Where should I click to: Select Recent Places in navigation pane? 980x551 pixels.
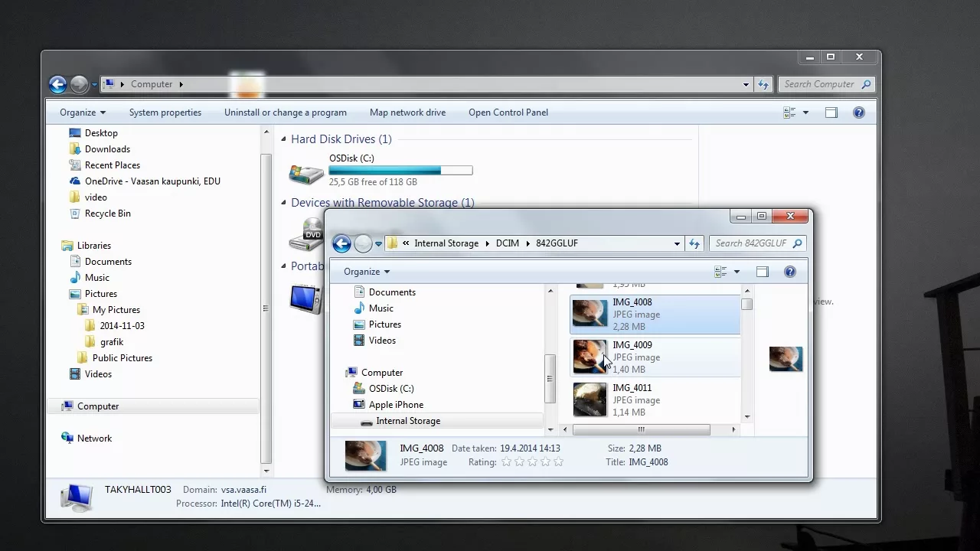(112, 165)
